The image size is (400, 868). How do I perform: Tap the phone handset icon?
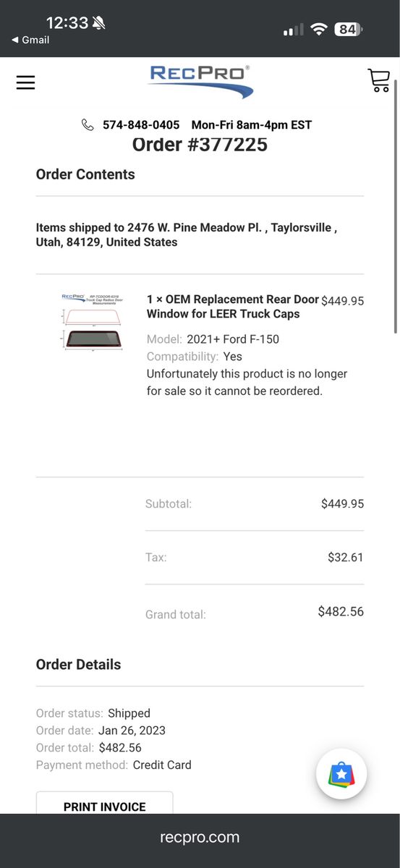pyautogui.click(x=88, y=125)
